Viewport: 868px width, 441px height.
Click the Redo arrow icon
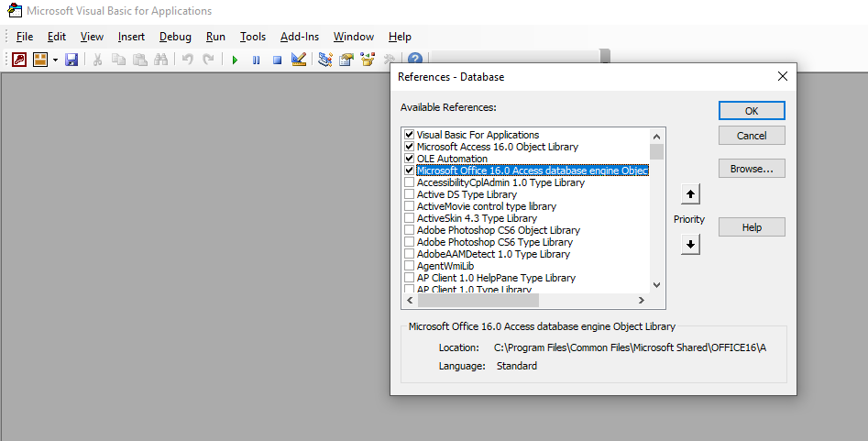[x=208, y=60]
